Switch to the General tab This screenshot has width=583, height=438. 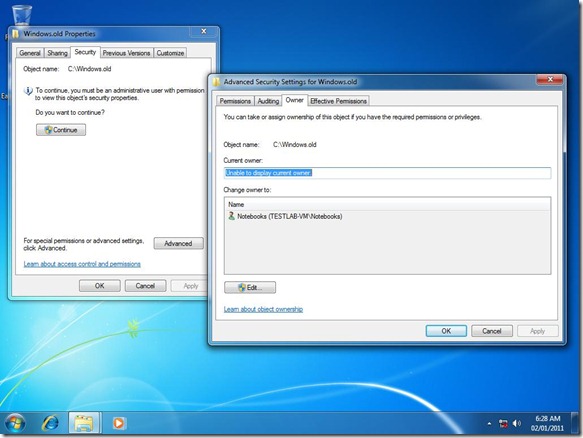click(30, 53)
